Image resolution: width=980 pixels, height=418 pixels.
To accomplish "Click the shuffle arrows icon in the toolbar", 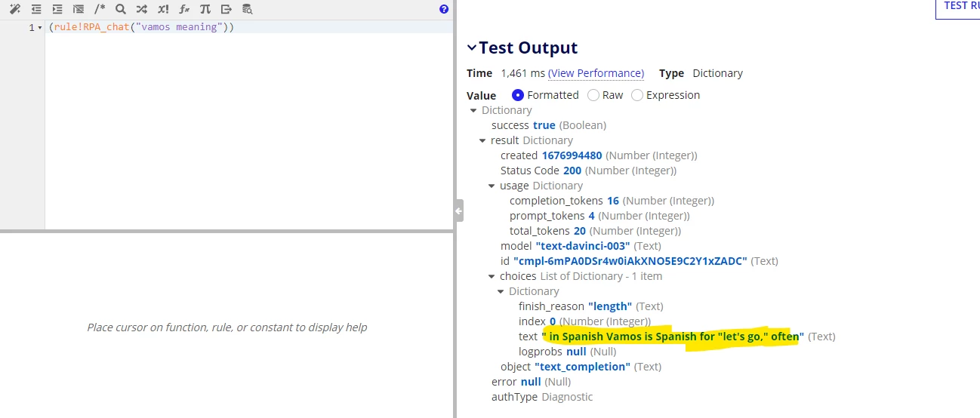I will click(142, 9).
